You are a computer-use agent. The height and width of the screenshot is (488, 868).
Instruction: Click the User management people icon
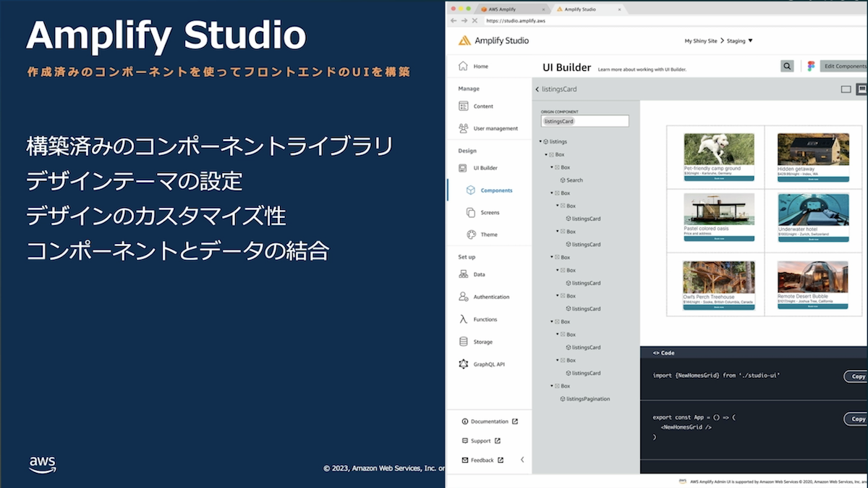(x=463, y=128)
